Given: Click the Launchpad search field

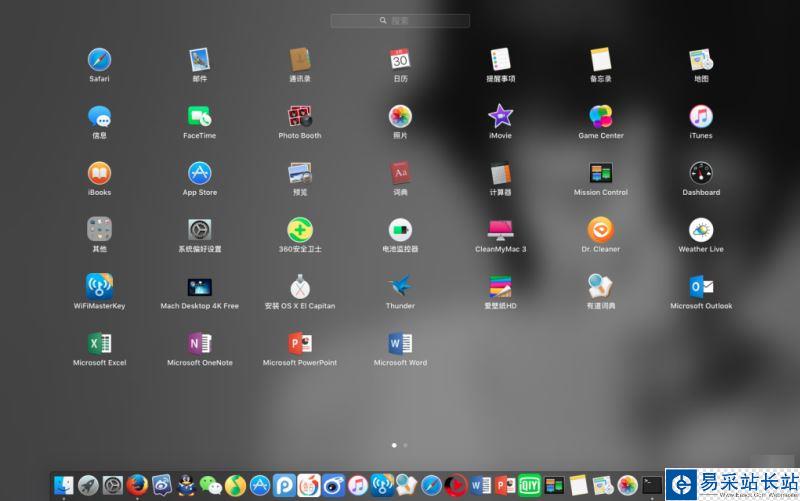Looking at the screenshot, I should coord(400,20).
